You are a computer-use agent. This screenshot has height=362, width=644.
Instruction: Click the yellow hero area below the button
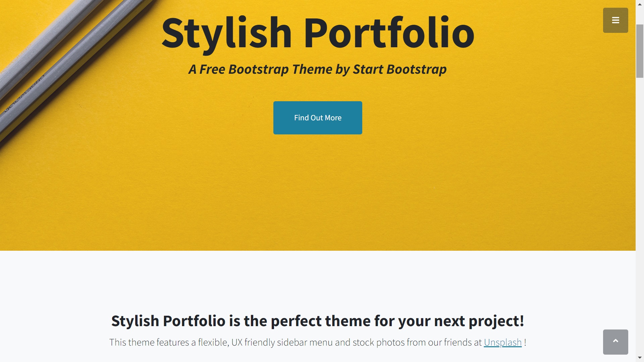tap(318, 194)
